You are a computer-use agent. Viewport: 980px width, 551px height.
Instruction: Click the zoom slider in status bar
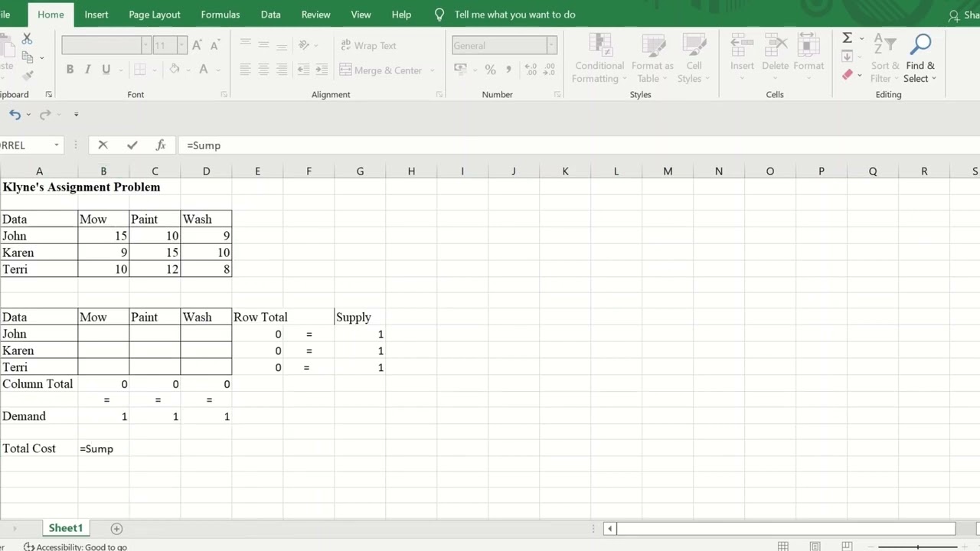[919, 546]
